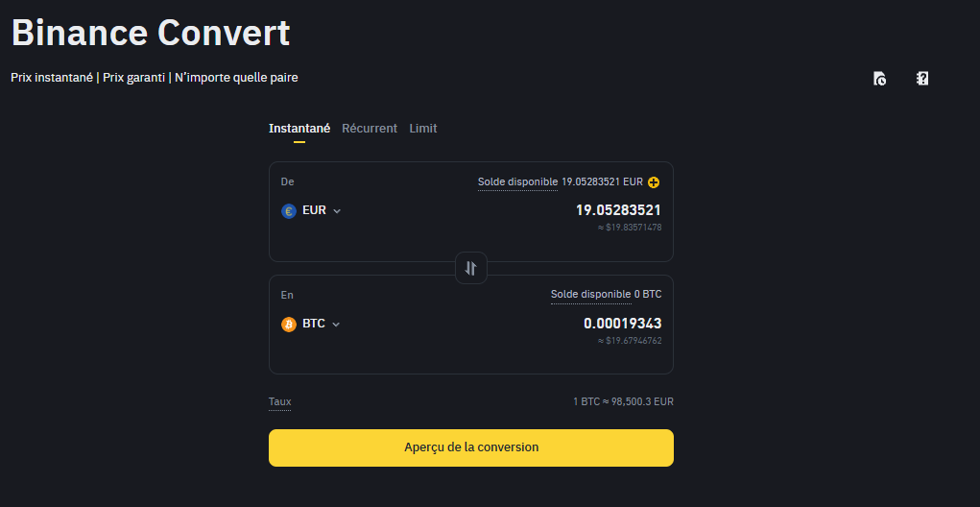Image resolution: width=980 pixels, height=507 pixels.
Task: Click the available balance 19.05283521 EUR value
Action: coord(602,181)
